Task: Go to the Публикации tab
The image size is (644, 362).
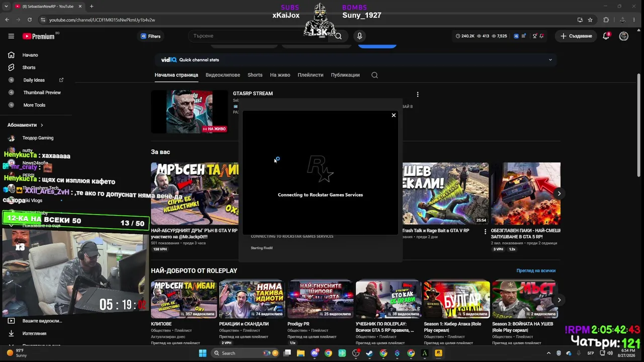Action: (x=345, y=75)
